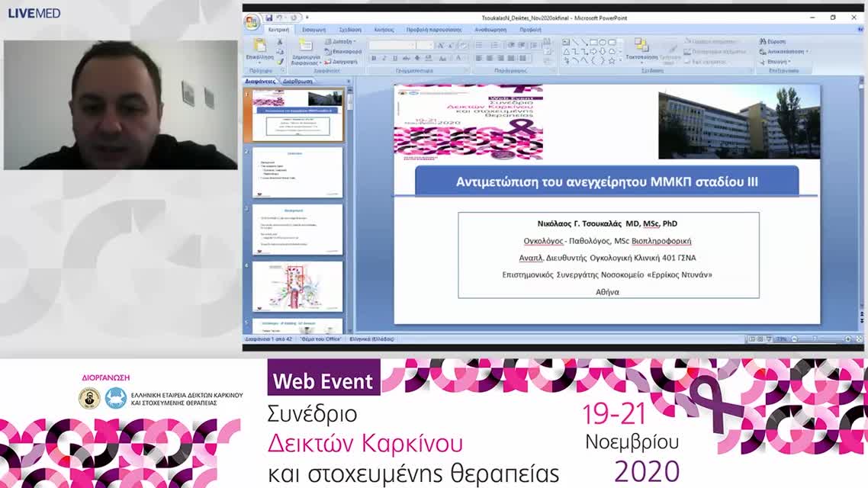Click the binoculars Find (Εύρεση) icon
Screen dimensions: 868x488
tap(763, 41)
